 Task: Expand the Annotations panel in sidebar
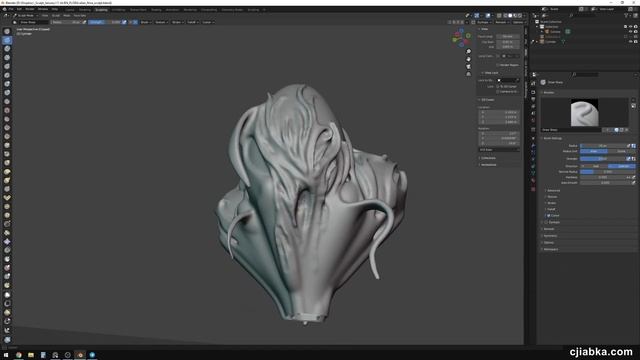point(489,165)
